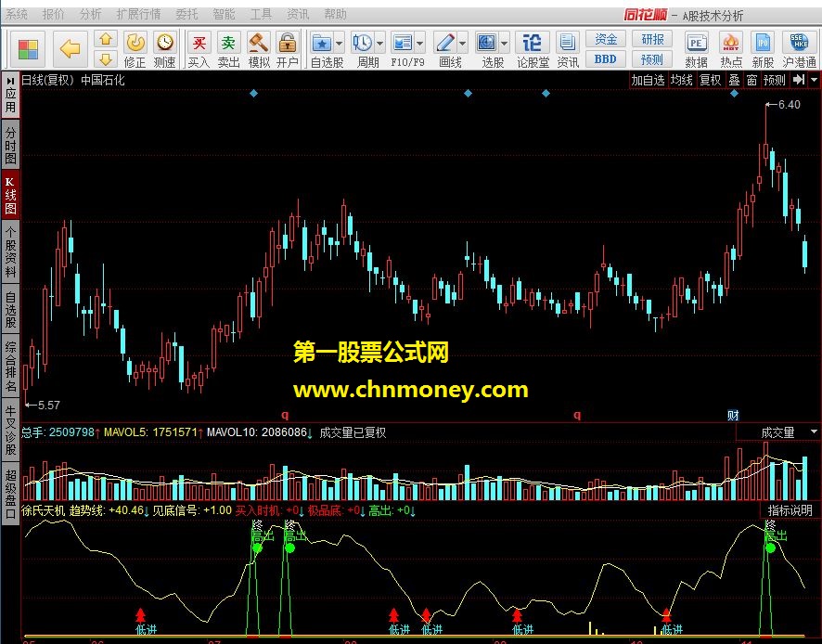The height and width of the screenshot is (644, 822).
Task: Toggle 预测 in chart header
Action: (775, 80)
